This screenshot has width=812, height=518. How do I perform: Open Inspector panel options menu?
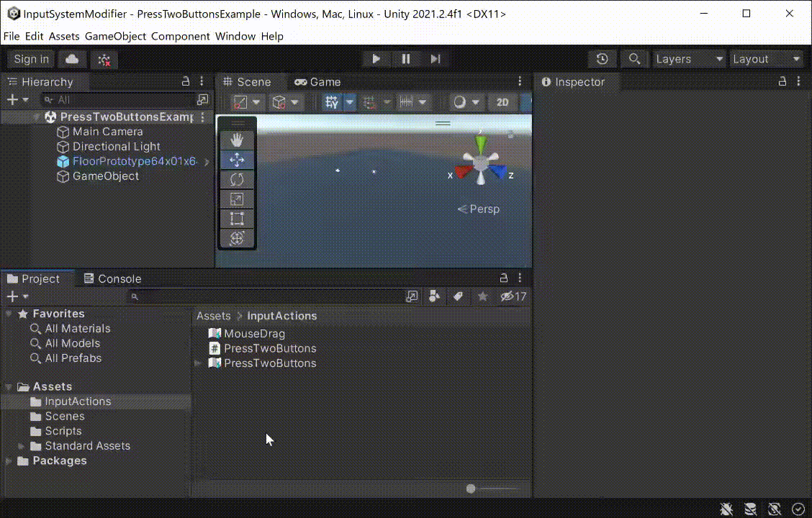(x=798, y=81)
